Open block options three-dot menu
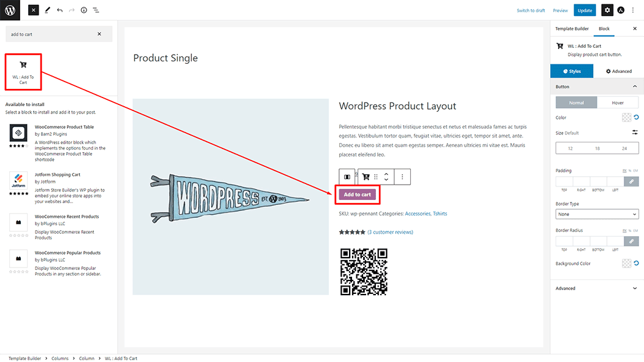The height and width of the screenshot is (362, 644). (402, 177)
